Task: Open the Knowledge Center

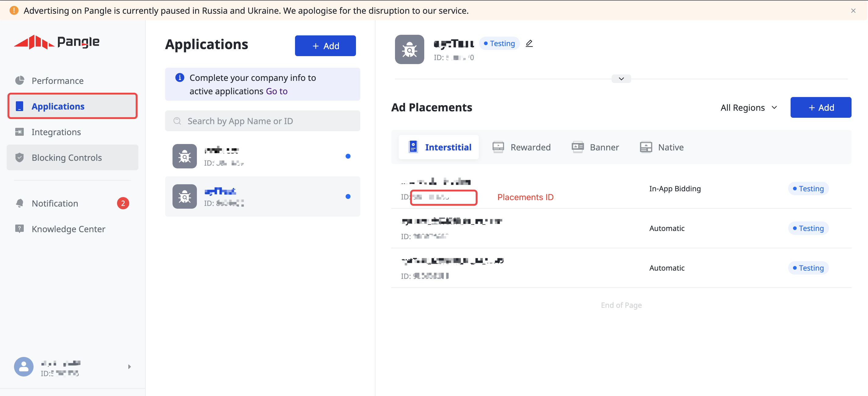Action: (68, 229)
